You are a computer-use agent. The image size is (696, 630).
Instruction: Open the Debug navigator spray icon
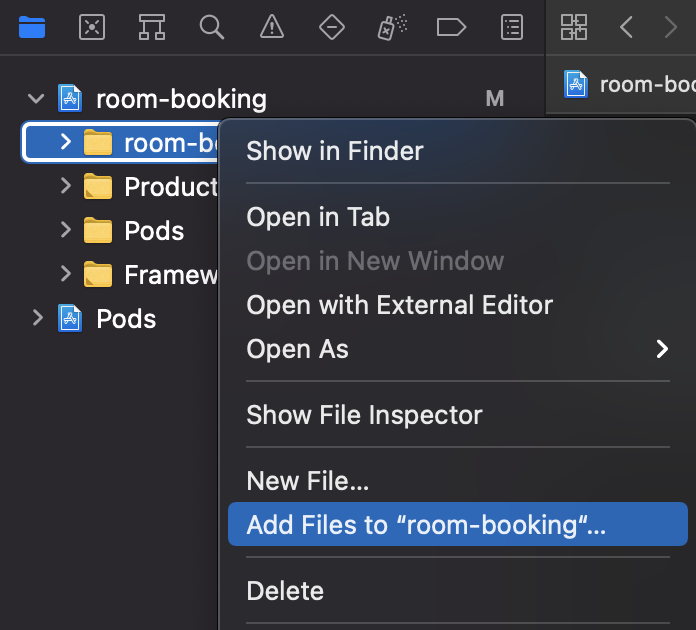392,27
